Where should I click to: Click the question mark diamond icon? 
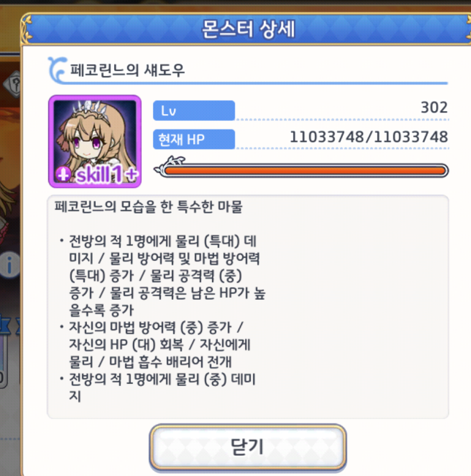(12, 84)
